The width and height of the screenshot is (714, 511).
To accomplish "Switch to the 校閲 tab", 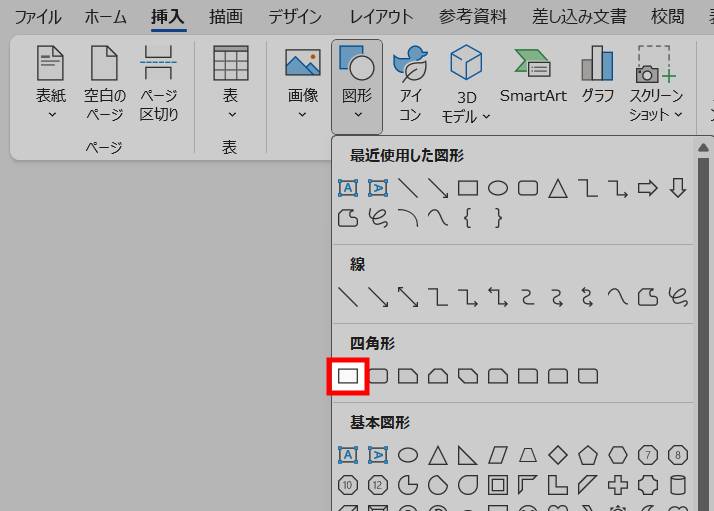I will tap(668, 17).
